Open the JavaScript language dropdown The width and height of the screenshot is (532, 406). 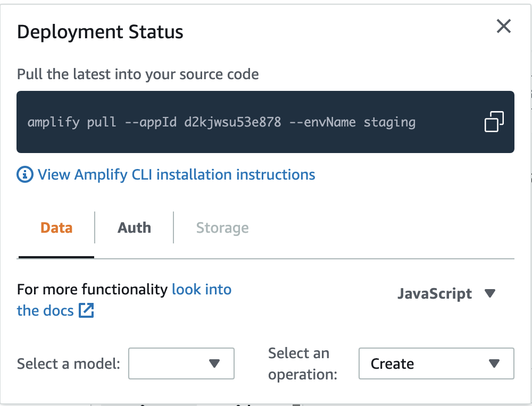coord(446,293)
